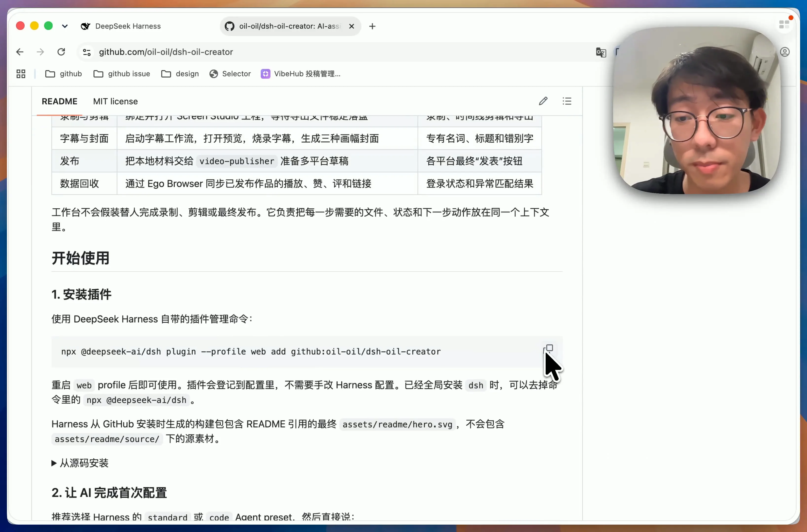Viewport: 807px width, 532px height.
Task: Open a new browser tab
Action: click(x=372, y=26)
